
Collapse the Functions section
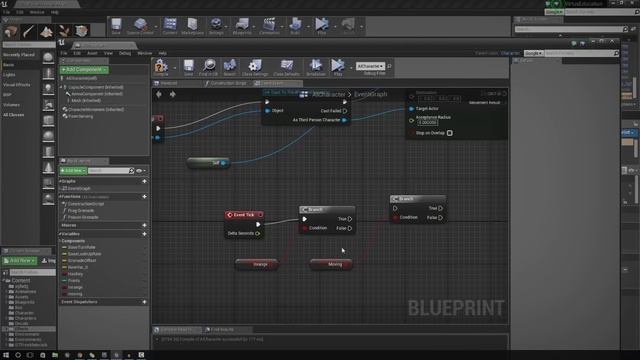60,197
